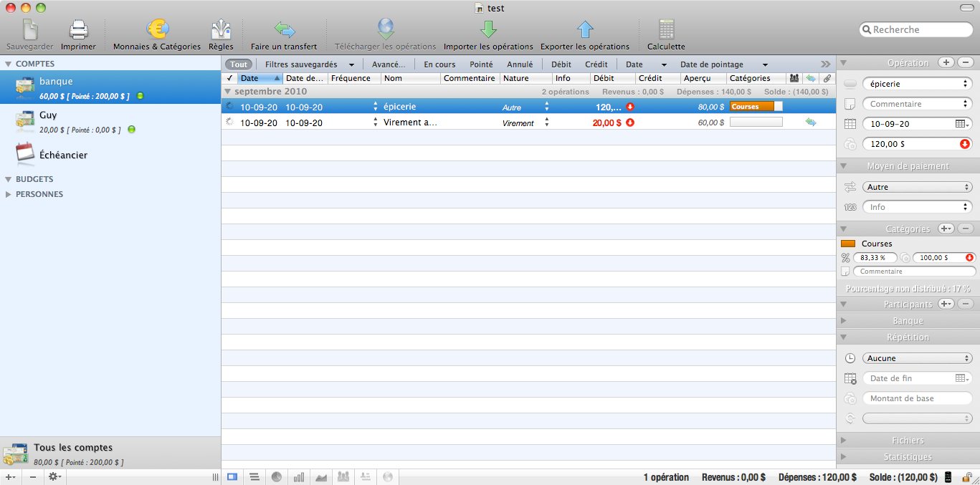Click the remove account minus button
This screenshot has width=980, height=485.
click(x=33, y=477)
